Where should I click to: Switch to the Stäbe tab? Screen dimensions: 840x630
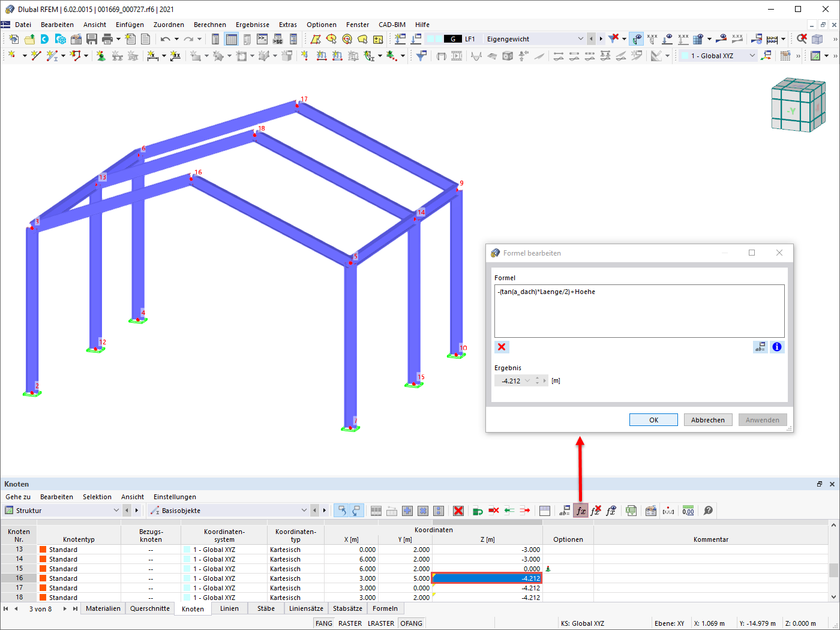(x=266, y=608)
